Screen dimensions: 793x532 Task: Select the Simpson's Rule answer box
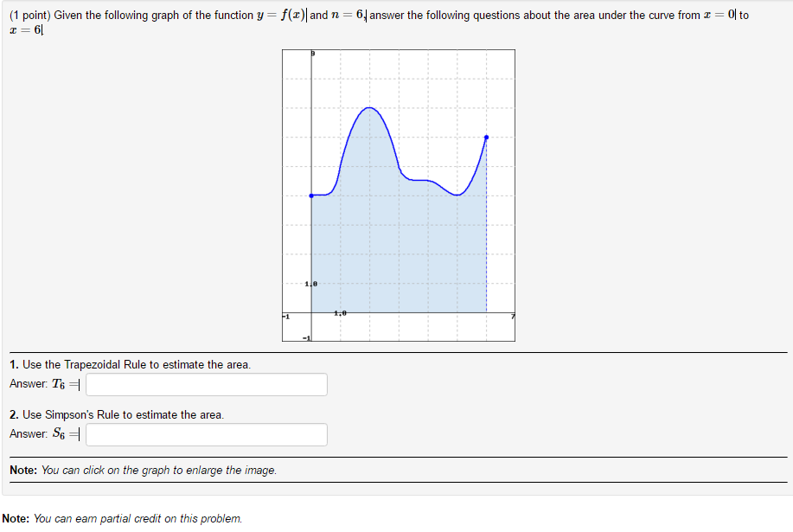coord(205,434)
